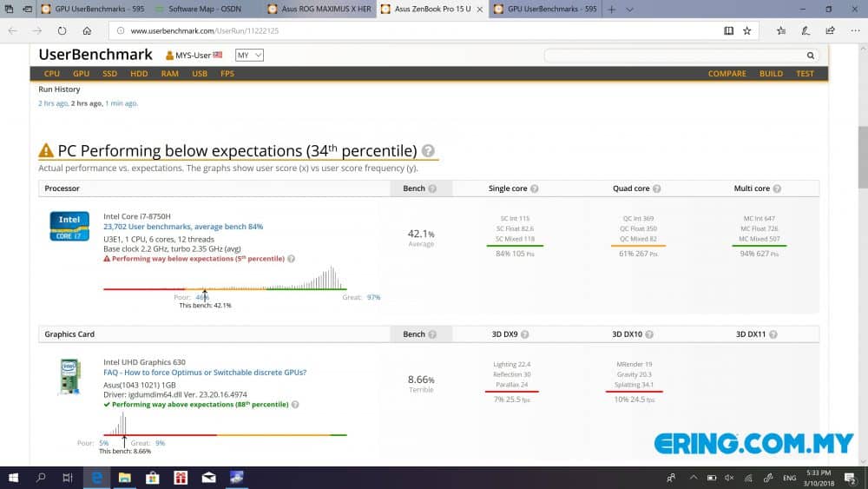This screenshot has width=868, height=489.
Task: Click help icon next to Multi core
Action: (x=777, y=188)
